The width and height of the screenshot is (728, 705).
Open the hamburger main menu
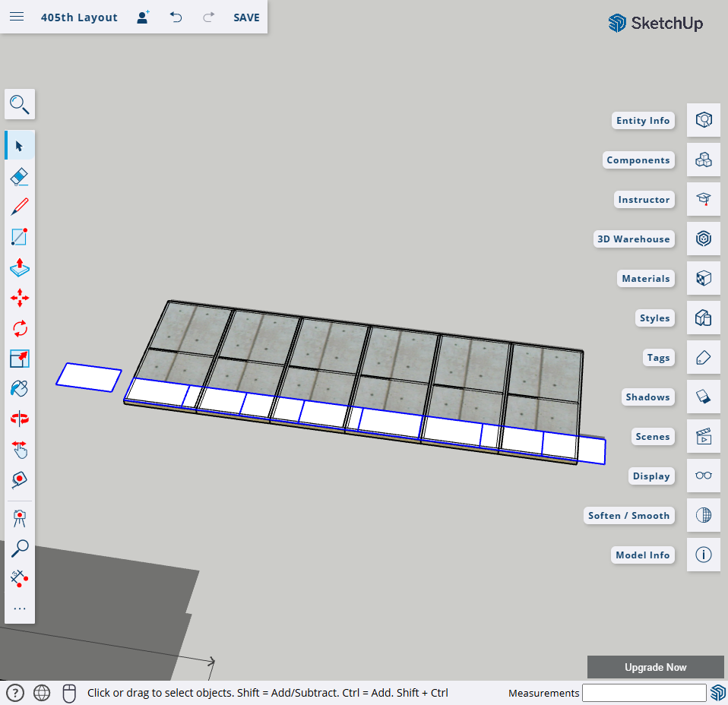point(17,17)
